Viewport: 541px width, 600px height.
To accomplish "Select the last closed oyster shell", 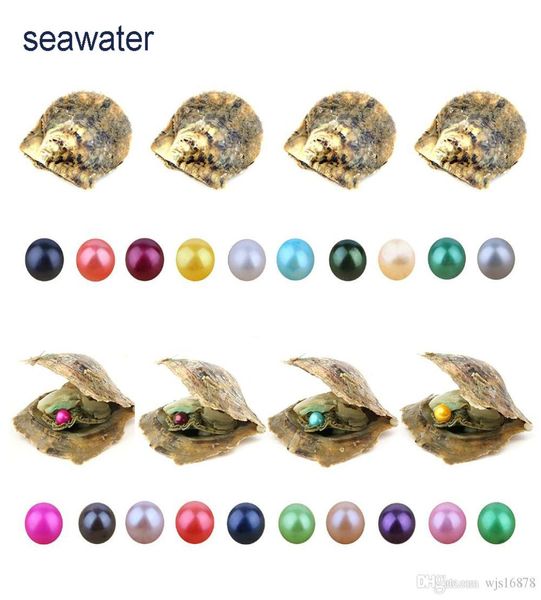I will click(x=471, y=140).
